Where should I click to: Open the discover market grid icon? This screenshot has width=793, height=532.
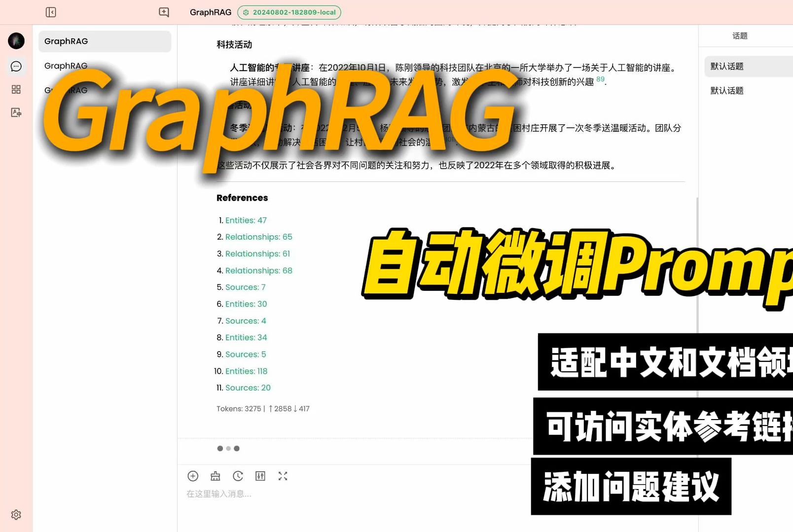pyautogui.click(x=16, y=89)
